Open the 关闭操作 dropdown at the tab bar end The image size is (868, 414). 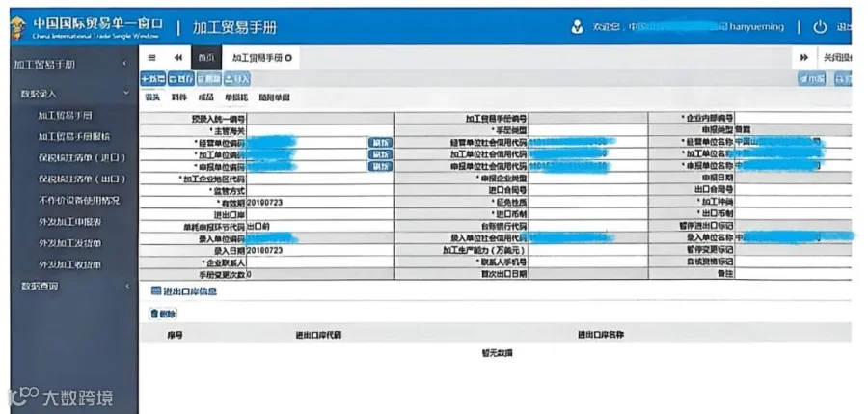(837, 58)
